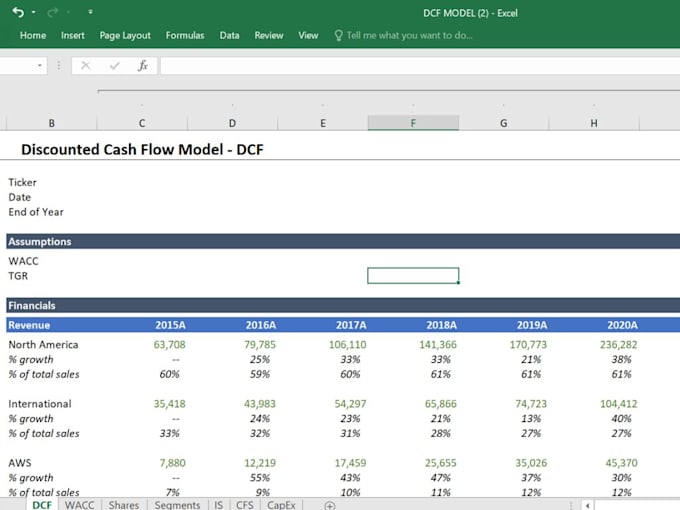
Task: Click the Redo arrow icon
Action: coord(51,12)
